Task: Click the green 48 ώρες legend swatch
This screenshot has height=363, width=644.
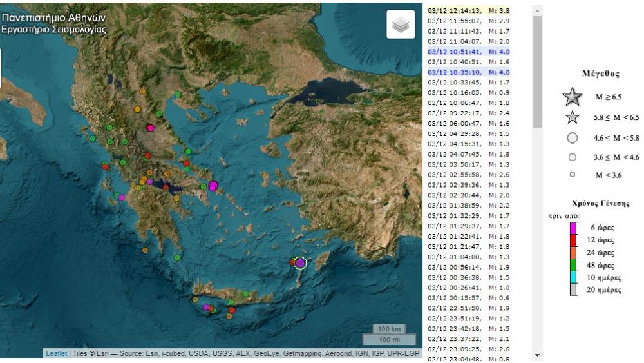Action: click(573, 265)
